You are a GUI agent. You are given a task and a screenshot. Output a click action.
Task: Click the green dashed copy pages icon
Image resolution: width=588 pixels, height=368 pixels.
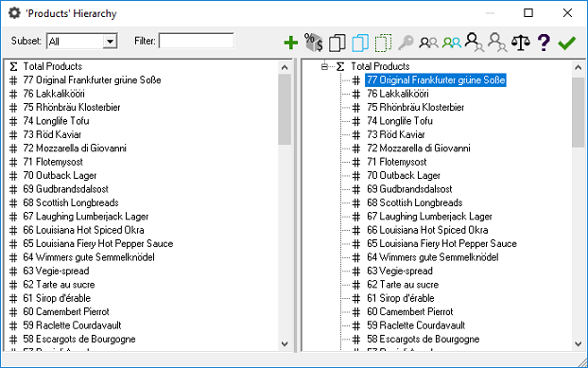[x=383, y=43]
